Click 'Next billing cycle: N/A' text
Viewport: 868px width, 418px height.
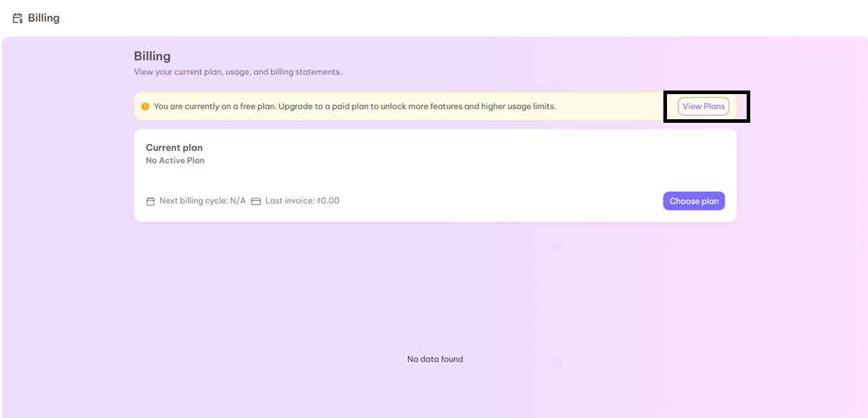click(202, 200)
